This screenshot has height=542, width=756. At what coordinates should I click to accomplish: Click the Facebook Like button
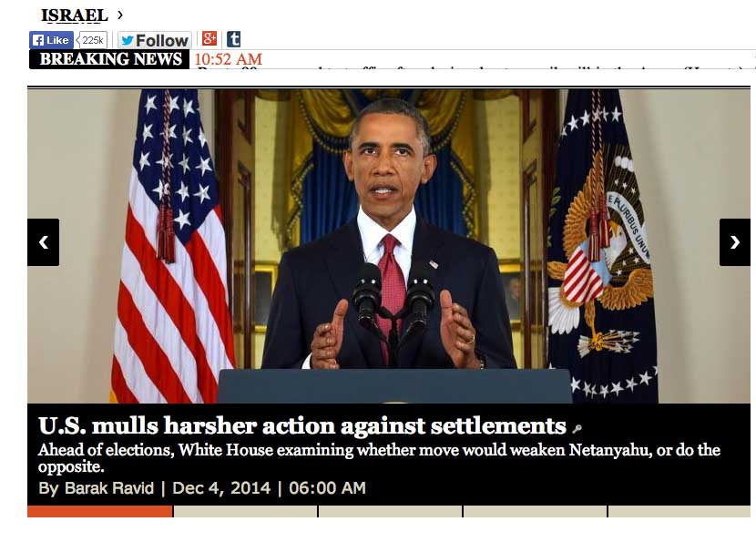[x=51, y=40]
